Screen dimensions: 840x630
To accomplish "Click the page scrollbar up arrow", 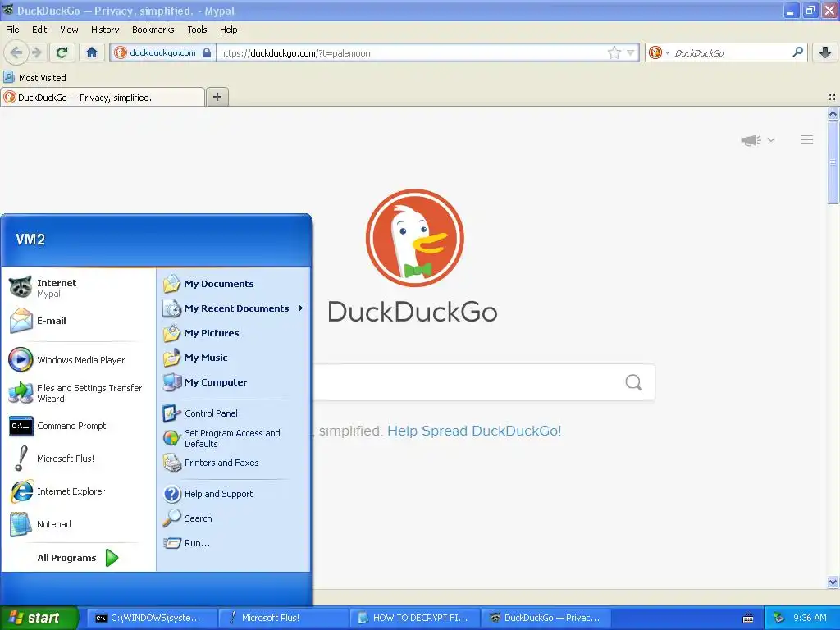I will click(833, 113).
